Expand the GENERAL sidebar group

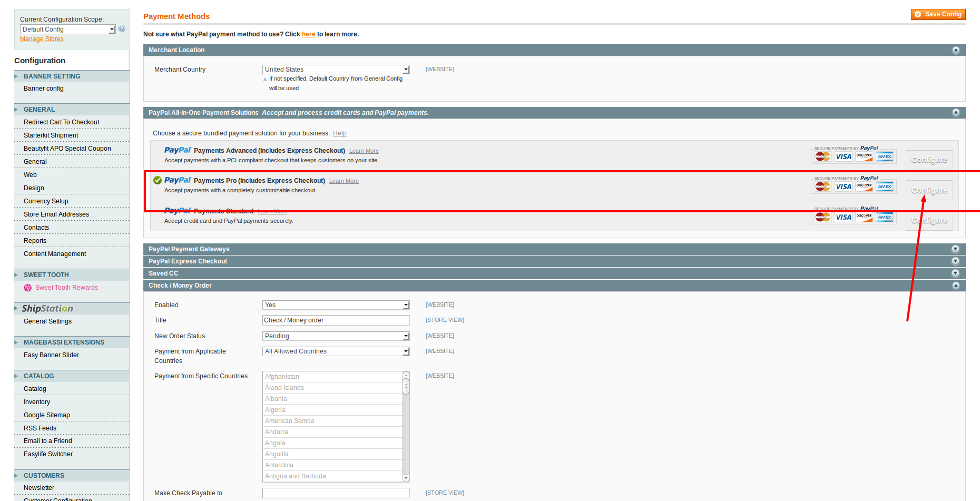coord(72,110)
